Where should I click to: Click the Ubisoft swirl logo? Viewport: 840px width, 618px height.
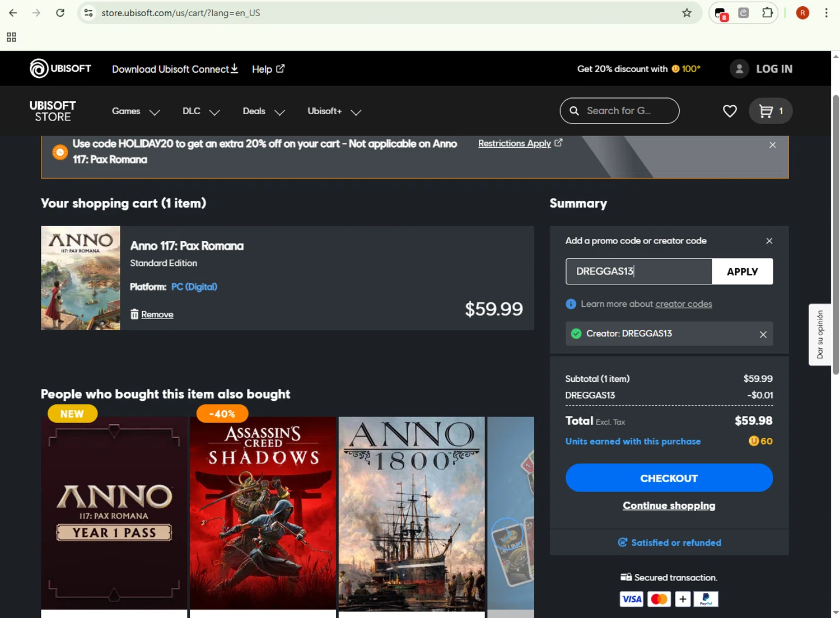39,69
